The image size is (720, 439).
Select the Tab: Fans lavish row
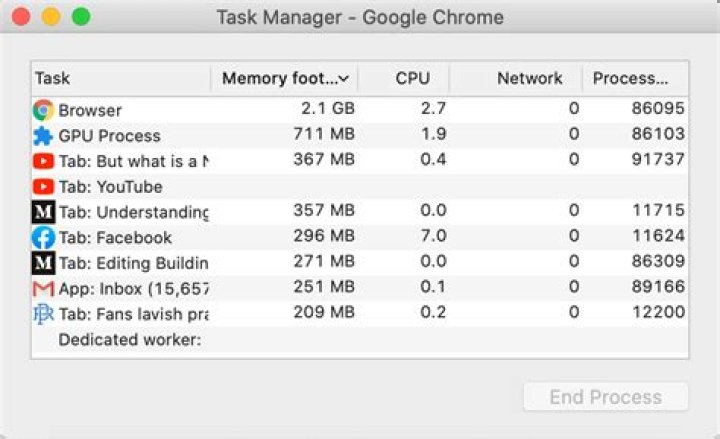[x=360, y=314]
